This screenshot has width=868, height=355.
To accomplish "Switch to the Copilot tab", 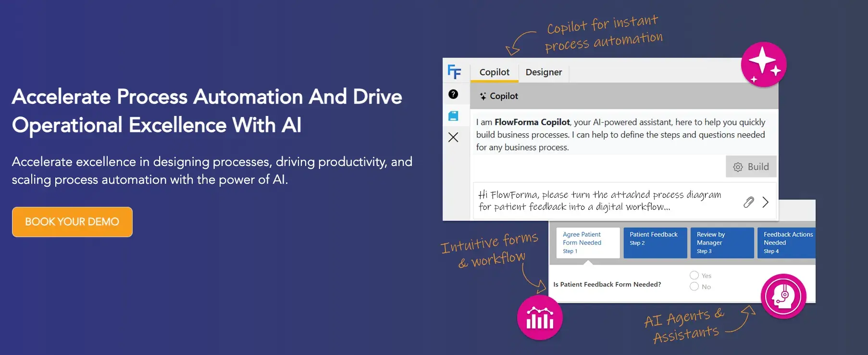I will pos(494,72).
